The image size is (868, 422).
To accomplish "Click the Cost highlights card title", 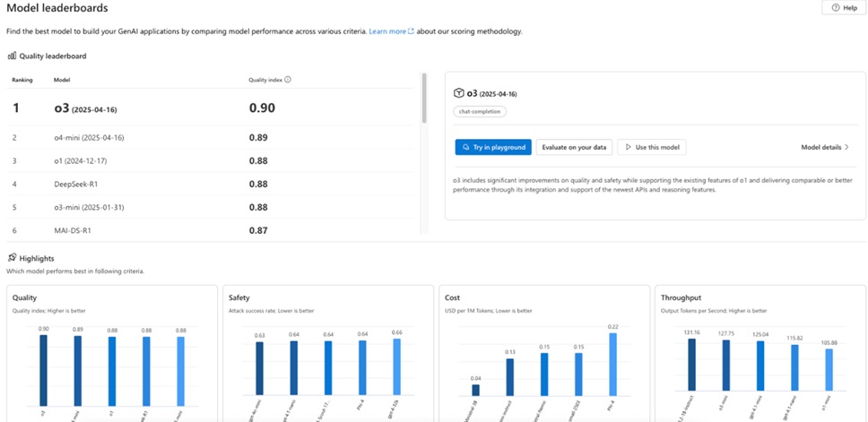I will click(x=452, y=297).
